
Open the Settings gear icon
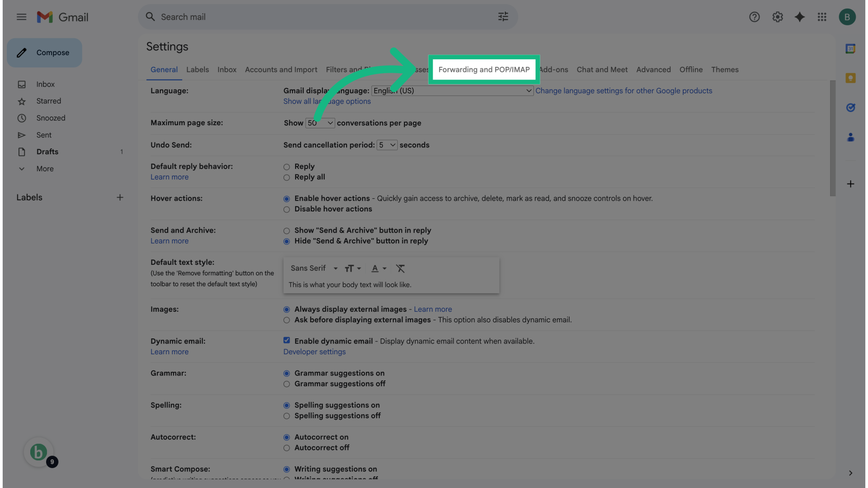[x=777, y=17]
